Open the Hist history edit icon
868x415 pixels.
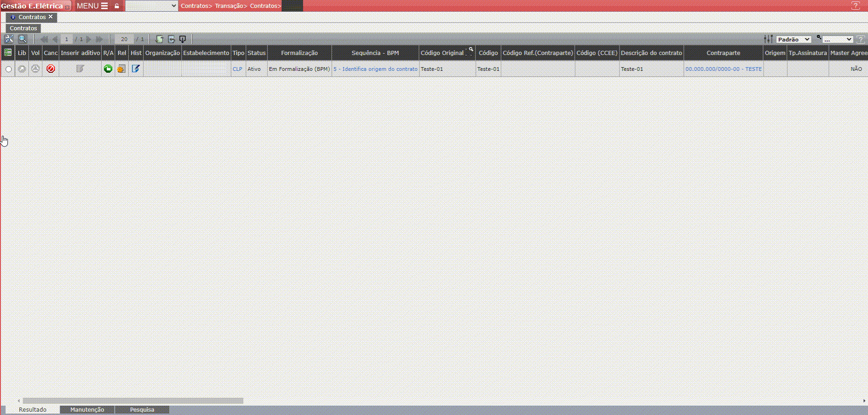point(136,69)
